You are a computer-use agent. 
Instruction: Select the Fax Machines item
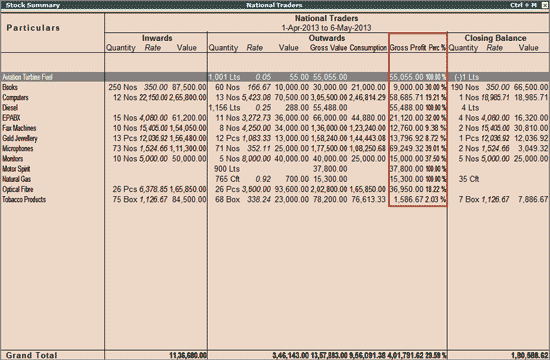coord(19,128)
